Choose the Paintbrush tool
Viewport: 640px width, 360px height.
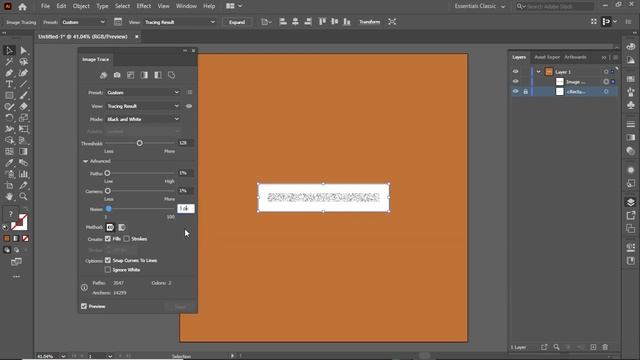24,96
